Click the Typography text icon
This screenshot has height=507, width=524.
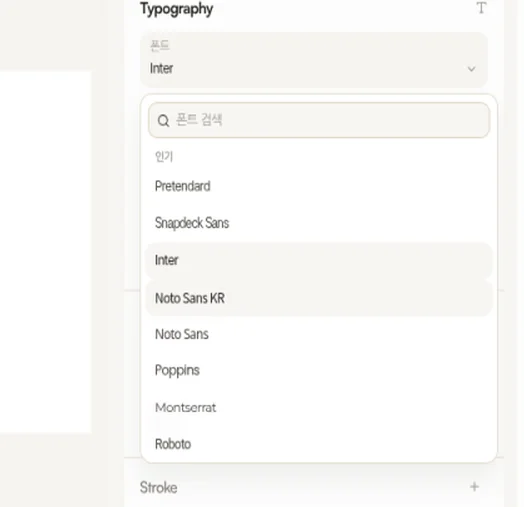[x=481, y=8]
